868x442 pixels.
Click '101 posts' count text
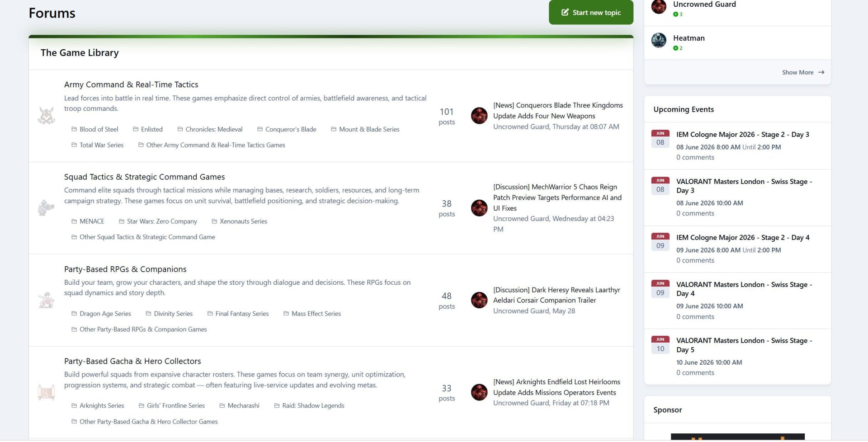[447, 116]
